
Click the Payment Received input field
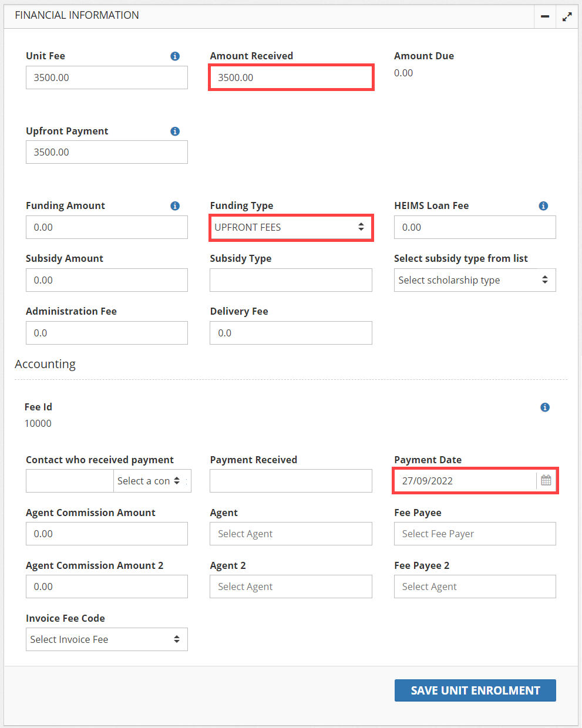(291, 481)
